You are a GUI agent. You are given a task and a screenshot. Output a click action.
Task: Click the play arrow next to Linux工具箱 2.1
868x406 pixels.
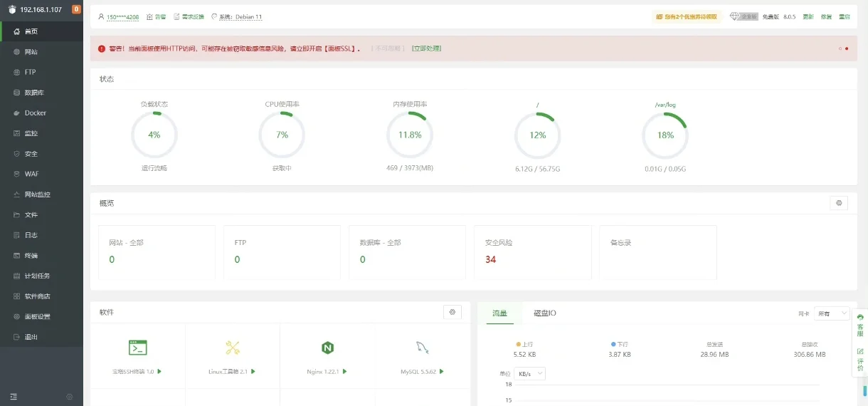coord(253,371)
